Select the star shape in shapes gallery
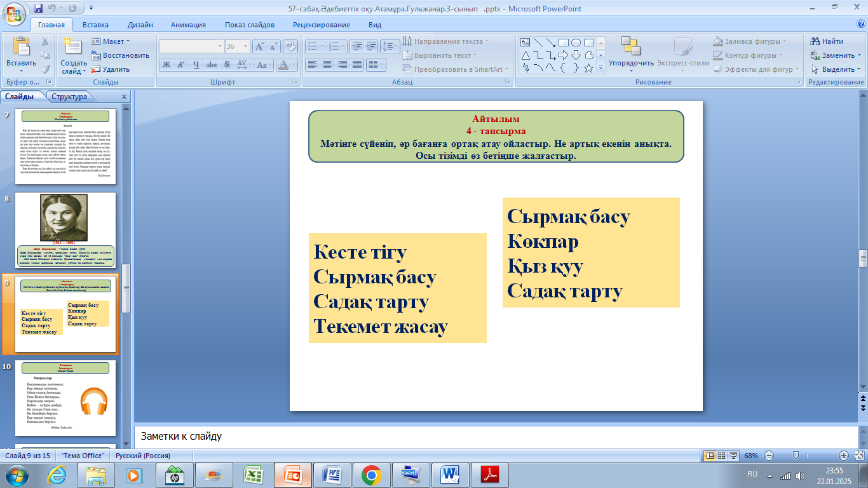 (x=588, y=67)
